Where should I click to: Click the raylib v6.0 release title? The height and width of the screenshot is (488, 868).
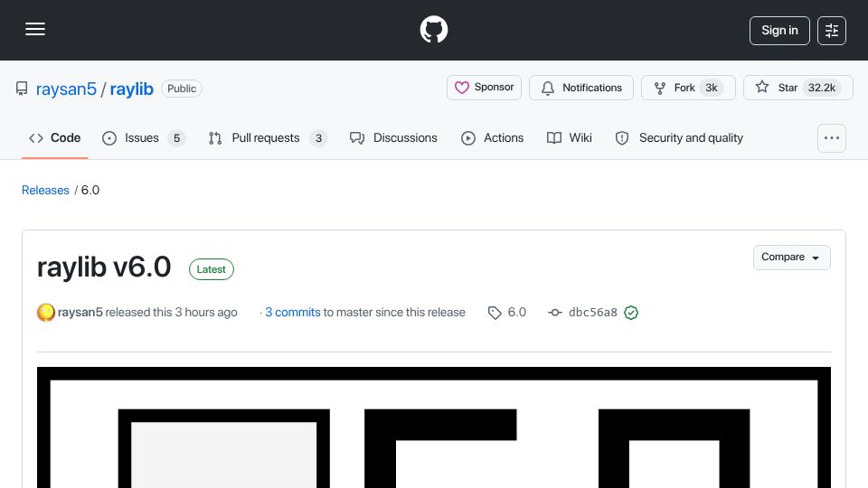pos(104,267)
